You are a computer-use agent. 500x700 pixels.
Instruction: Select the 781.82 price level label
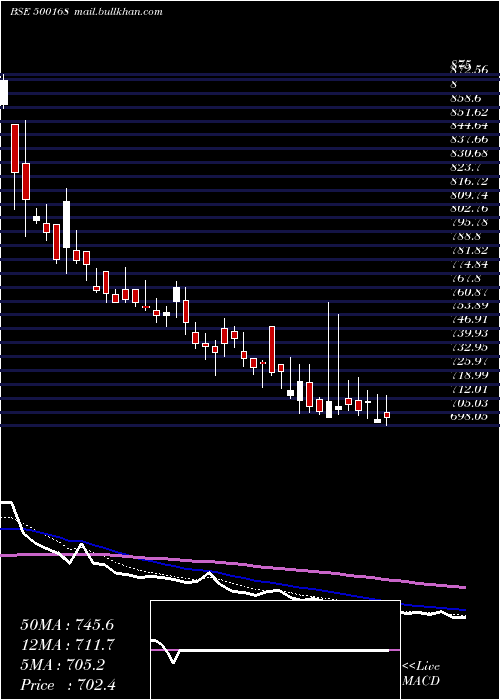pyautogui.click(x=469, y=250)
